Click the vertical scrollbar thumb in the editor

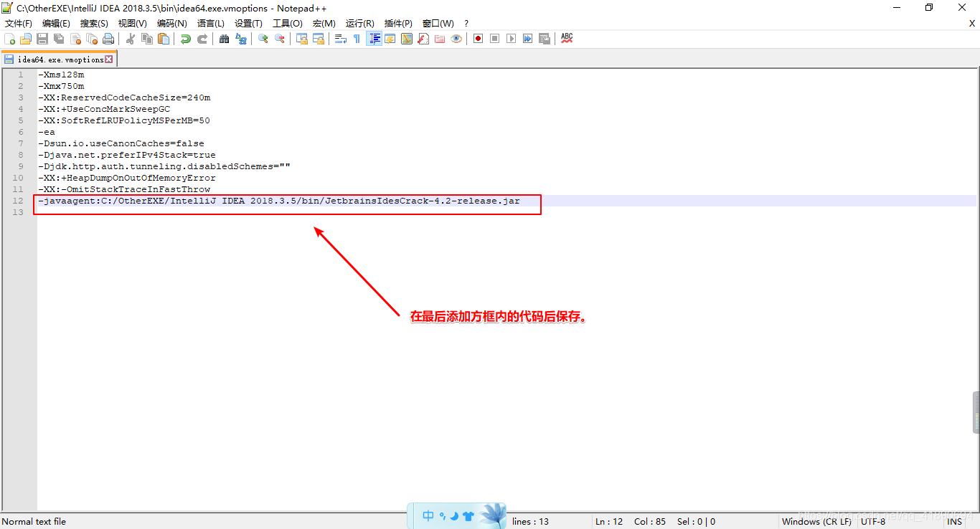pos(976,412)
